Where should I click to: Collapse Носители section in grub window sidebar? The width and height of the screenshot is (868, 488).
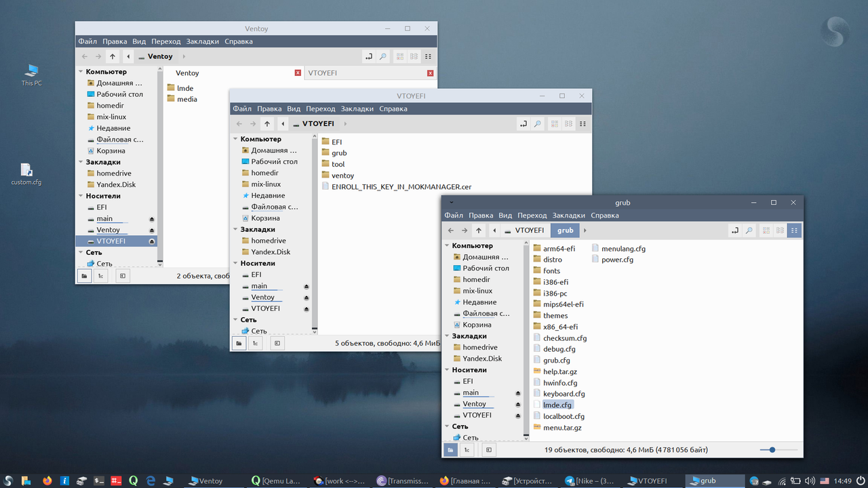tap(447, 370)
